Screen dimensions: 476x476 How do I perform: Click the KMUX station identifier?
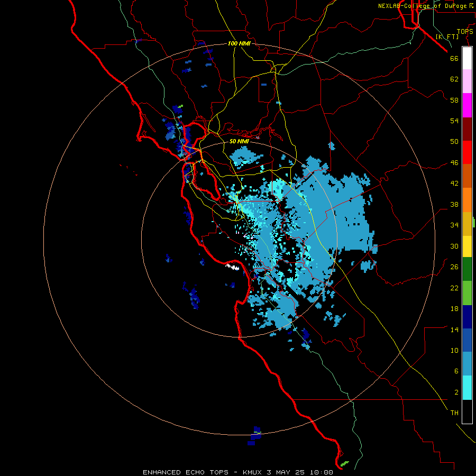(x=252, y=472)
